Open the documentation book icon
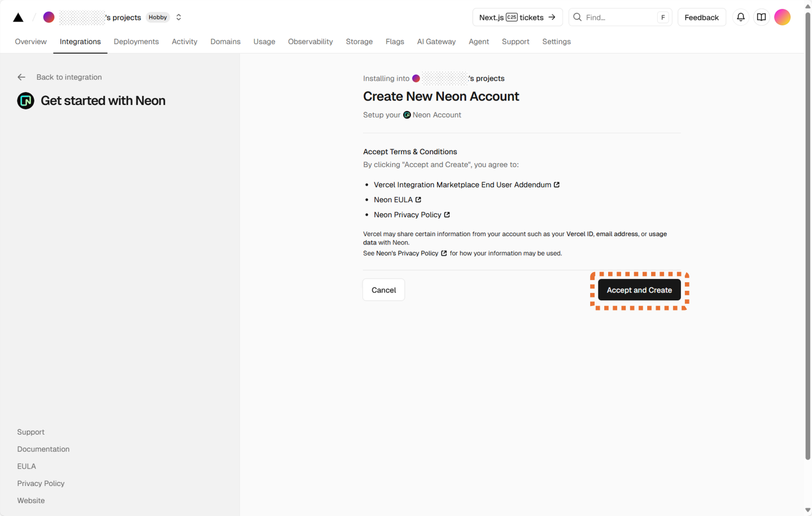The width and height of the screenshot is (812, 516). tap(761, 18)
